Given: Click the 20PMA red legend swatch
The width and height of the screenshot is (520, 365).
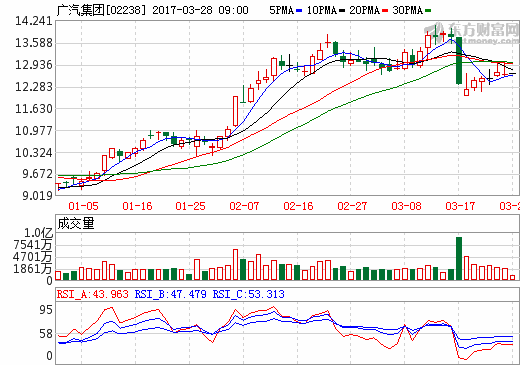Looking at the screenshot, I should tap(385, 11).
